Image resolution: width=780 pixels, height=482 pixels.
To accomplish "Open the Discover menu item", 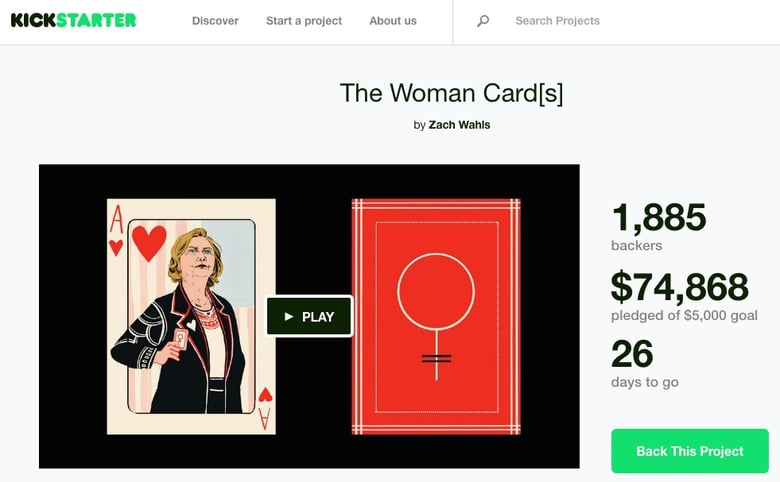I will click(x=215, y=21).
